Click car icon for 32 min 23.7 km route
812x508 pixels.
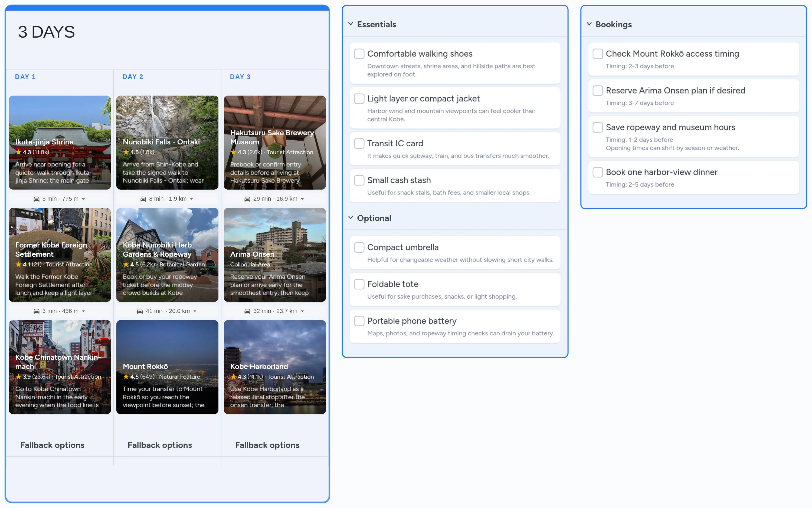pos(247,311)
